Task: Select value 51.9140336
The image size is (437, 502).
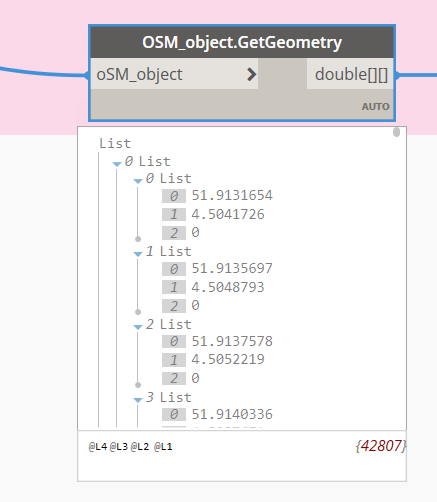Action: click(x=232, y=414)
